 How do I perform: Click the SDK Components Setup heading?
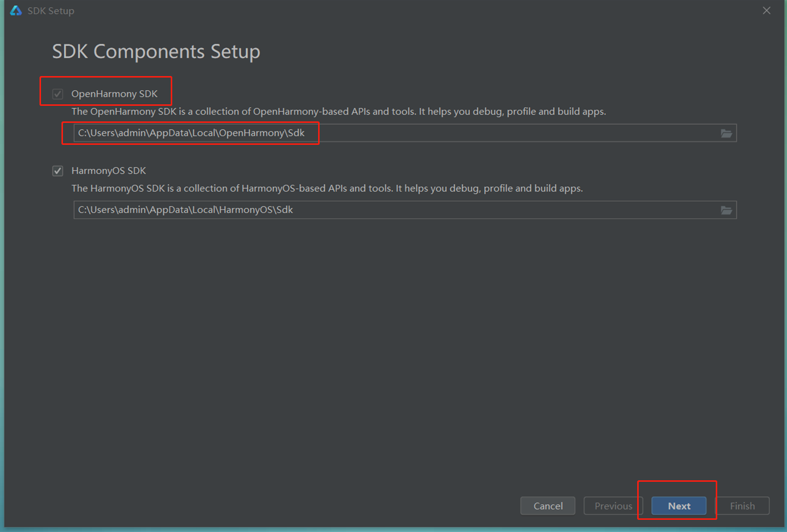pyautogui.click(x=156, y=52)
